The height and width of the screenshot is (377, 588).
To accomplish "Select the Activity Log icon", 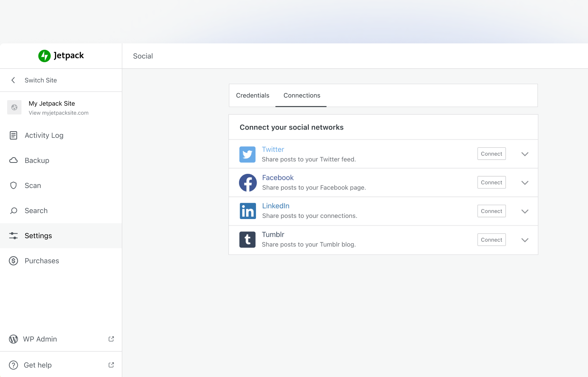I will [14, 135].
